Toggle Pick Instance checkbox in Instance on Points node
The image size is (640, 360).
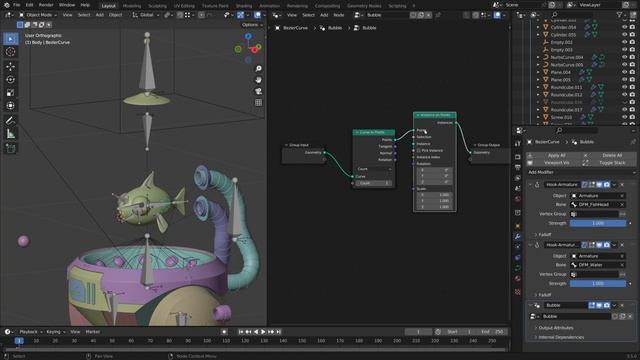[x=419, y=151]
